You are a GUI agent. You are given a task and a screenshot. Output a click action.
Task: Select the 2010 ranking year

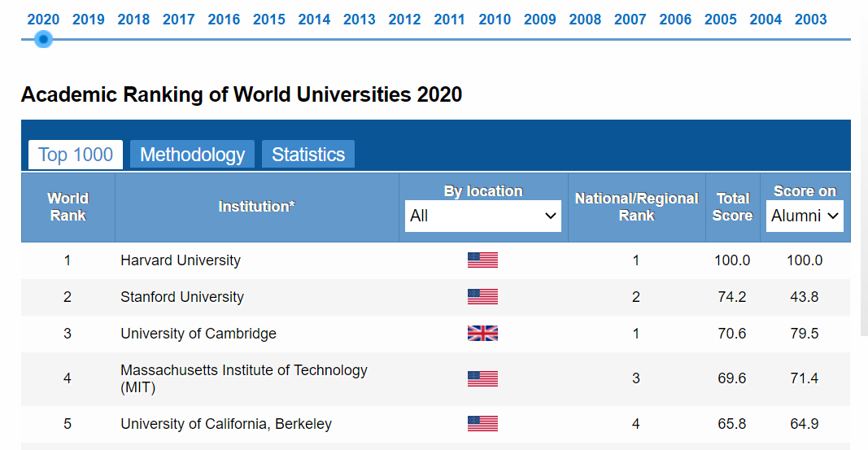[495, 20]
